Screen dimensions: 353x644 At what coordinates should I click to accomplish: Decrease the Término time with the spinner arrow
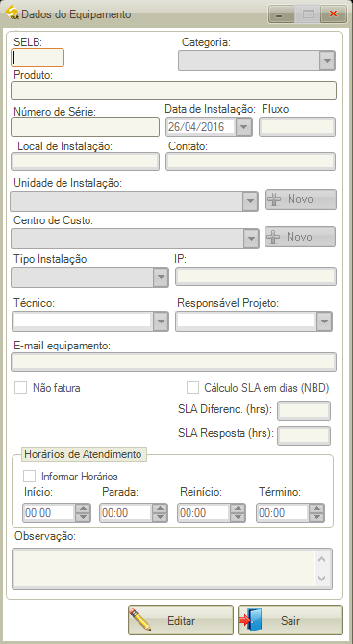pyautogui.click(x=316, y=517)
